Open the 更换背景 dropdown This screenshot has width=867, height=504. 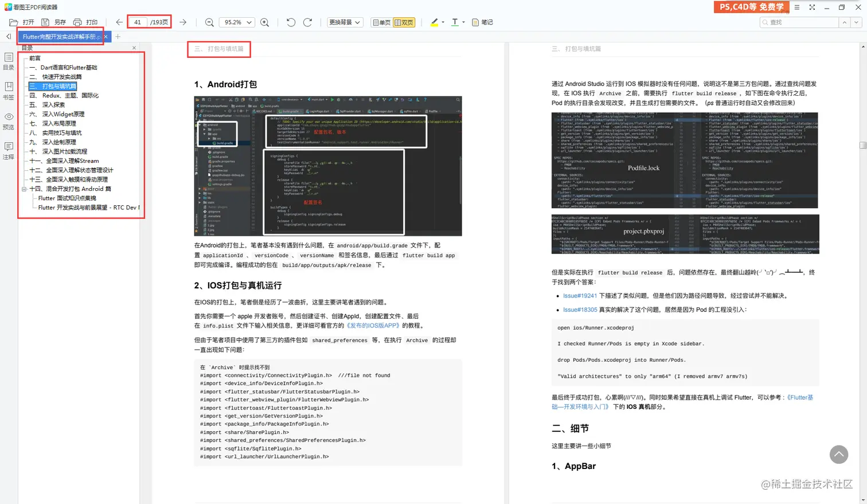tap(345, 22)
